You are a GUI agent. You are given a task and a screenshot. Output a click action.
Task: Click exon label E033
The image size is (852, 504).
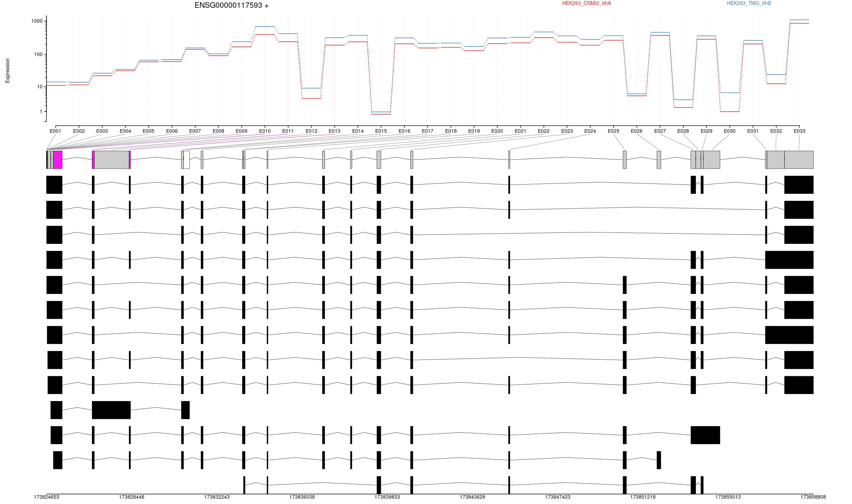click(799, 131)
